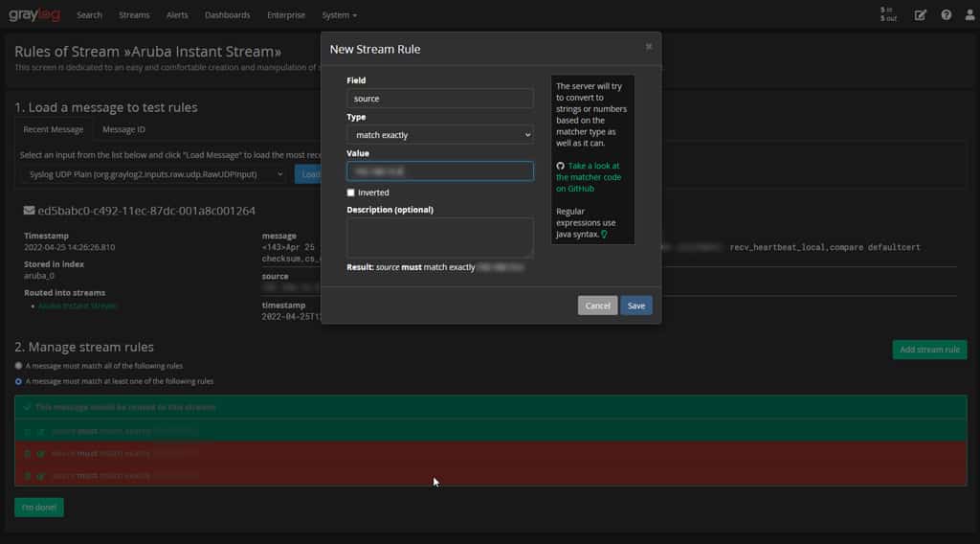Click timestamp value 2022-04-25 14:26:26.810

(x=69, y=247)
